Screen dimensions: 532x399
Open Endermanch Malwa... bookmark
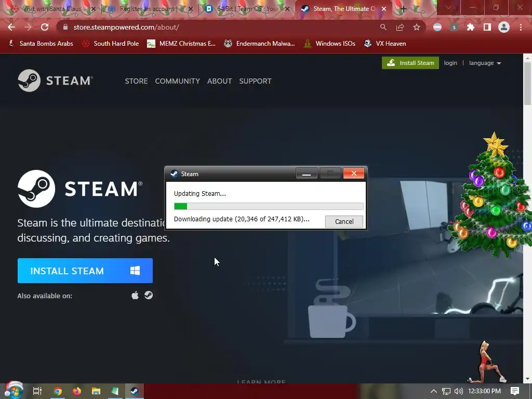click(x=260, y=44)
